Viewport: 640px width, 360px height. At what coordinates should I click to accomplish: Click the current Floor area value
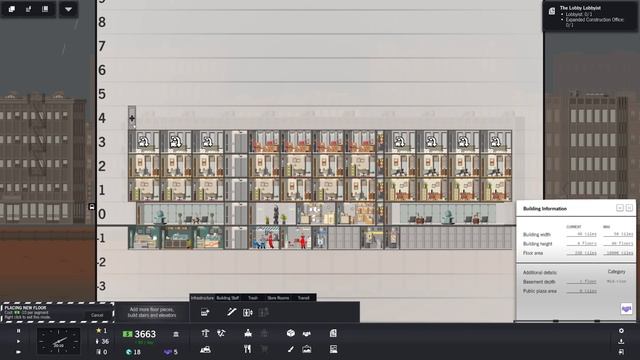[x=582, y=253]
